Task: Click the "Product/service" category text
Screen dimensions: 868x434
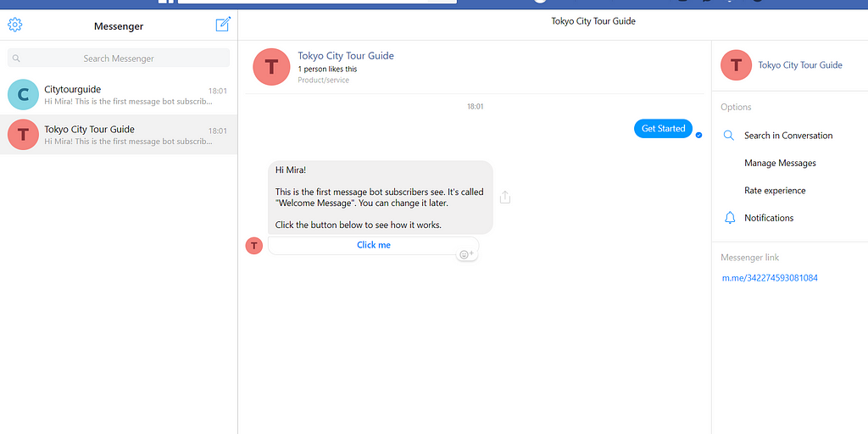Action: (x=323, y=81)
